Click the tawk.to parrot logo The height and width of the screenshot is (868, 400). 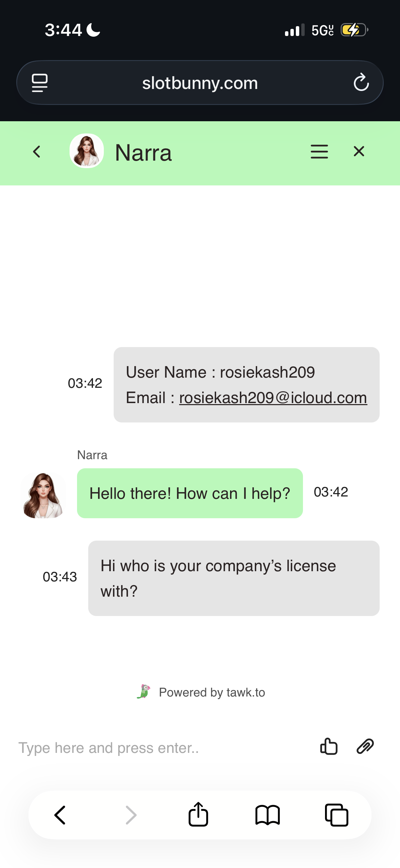pos(144,691)
